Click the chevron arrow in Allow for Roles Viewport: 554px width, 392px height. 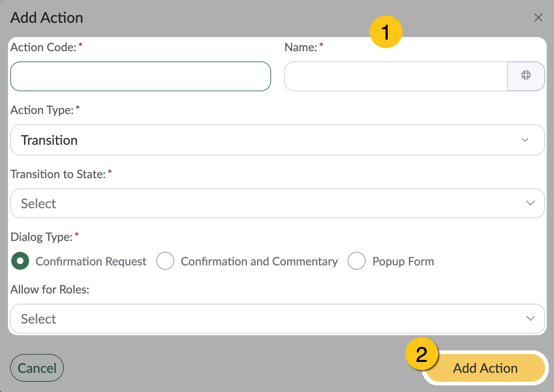click(x=530, y=318)
